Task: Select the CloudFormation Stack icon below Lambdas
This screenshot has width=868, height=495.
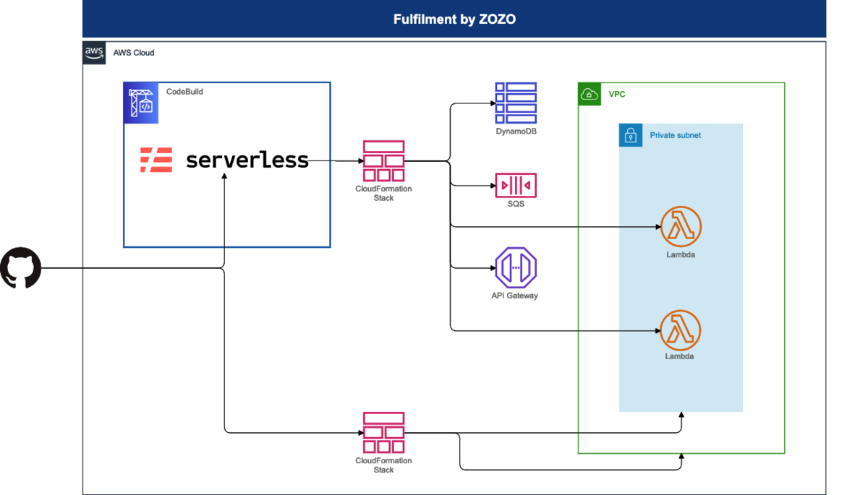Action: click(383, 433)
